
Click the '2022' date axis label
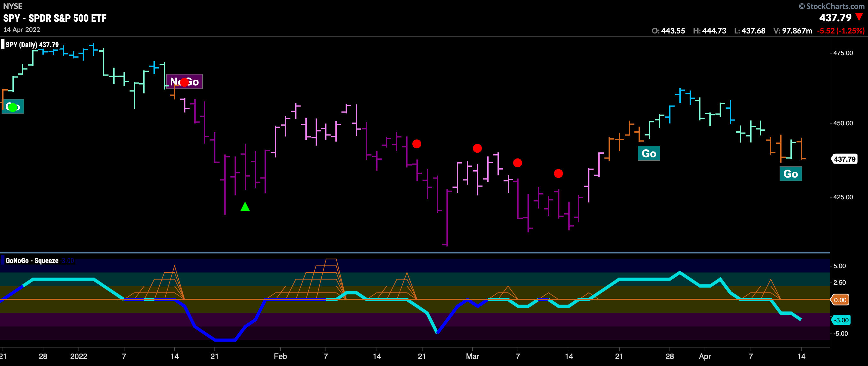click(79, 356)
